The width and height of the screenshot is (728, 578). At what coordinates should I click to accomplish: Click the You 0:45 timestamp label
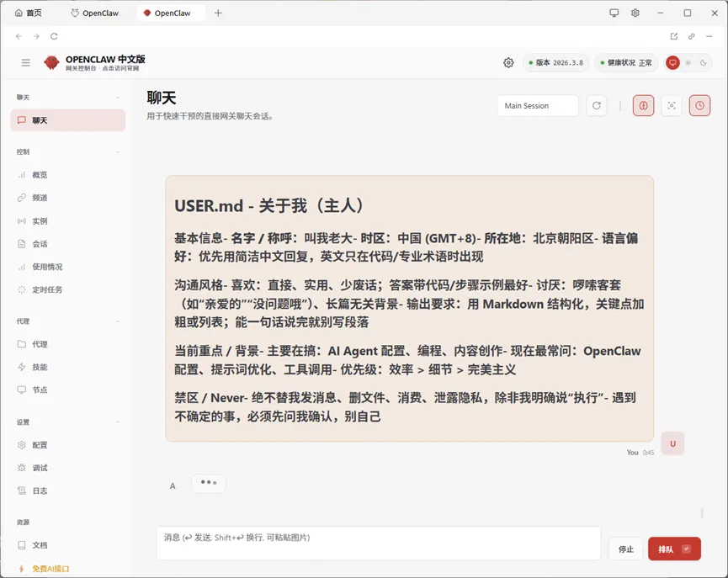(640, 452)
